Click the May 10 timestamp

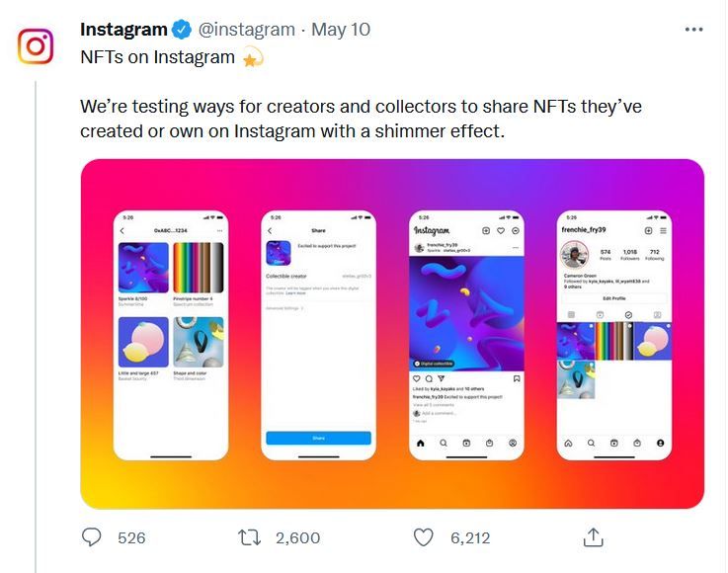(341, 30)
